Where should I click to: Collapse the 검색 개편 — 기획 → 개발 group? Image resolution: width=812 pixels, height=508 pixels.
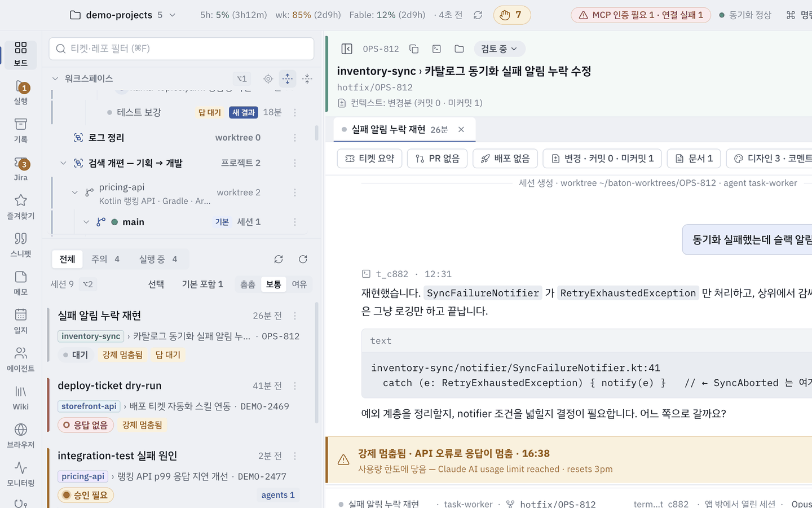tap(63, 163)
